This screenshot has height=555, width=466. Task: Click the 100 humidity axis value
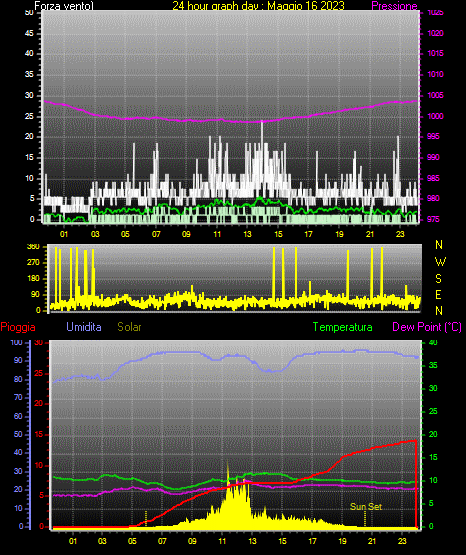pyautogui.click(x=16, y=343)
